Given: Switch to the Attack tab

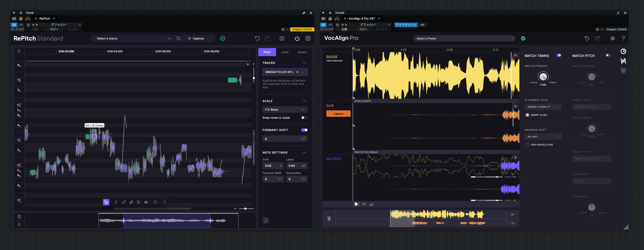Looking at the screenshot, I should click(x=302, y=52).
